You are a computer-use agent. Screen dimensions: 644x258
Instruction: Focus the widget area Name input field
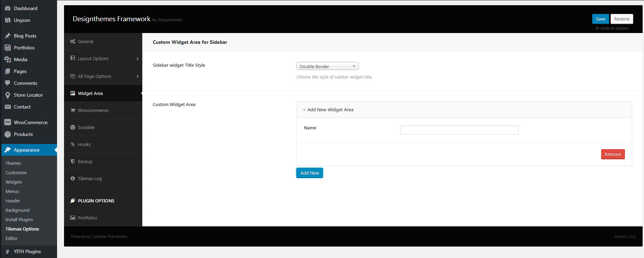pos(459,130)
